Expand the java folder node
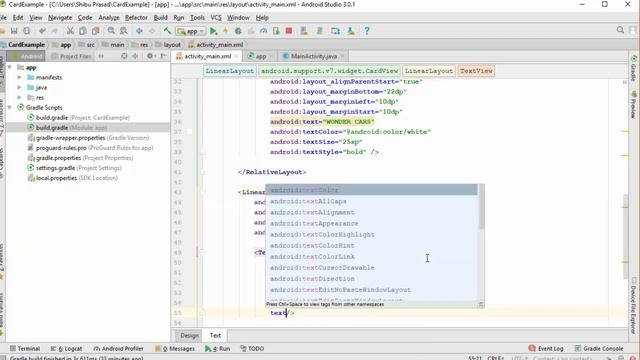This screenshot has width=640, height=360. pos(19,87)
